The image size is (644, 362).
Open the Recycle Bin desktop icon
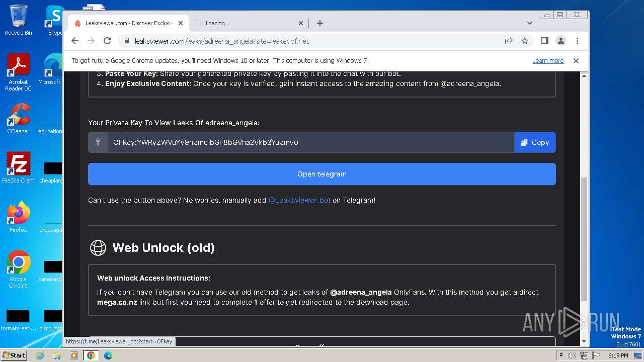18,20
